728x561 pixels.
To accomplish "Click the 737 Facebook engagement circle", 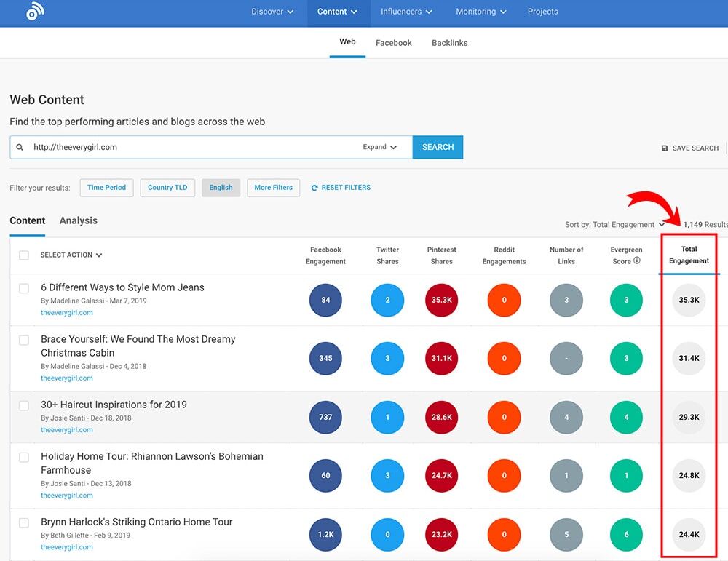I will point(325,417).
